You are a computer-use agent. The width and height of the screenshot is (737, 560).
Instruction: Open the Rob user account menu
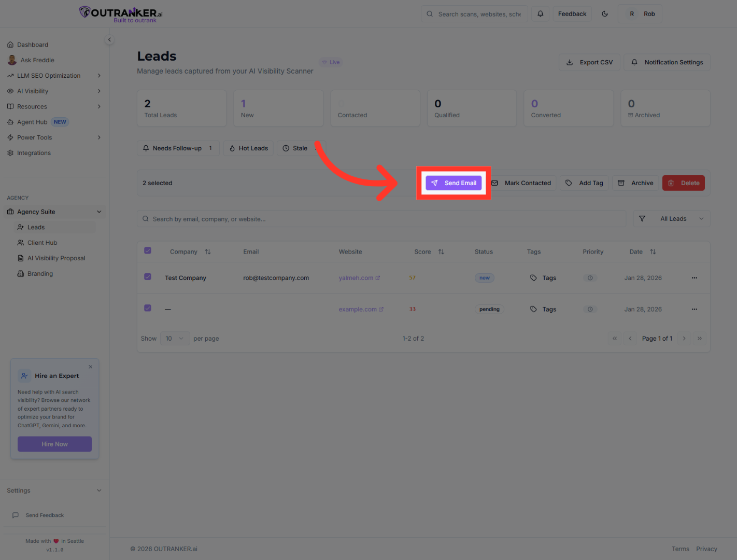point(640,14)
